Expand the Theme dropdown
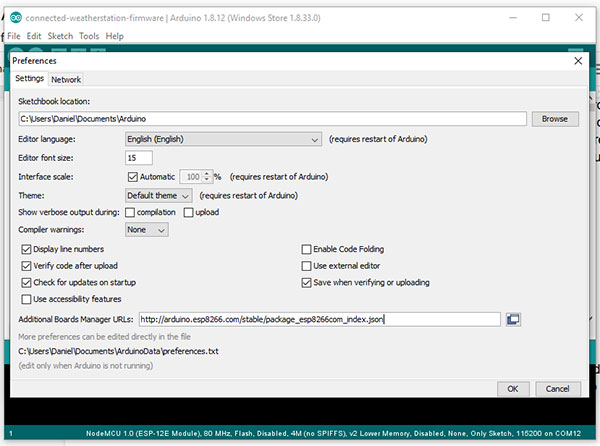This screenshot has width=600, height=446. [159, 195]
